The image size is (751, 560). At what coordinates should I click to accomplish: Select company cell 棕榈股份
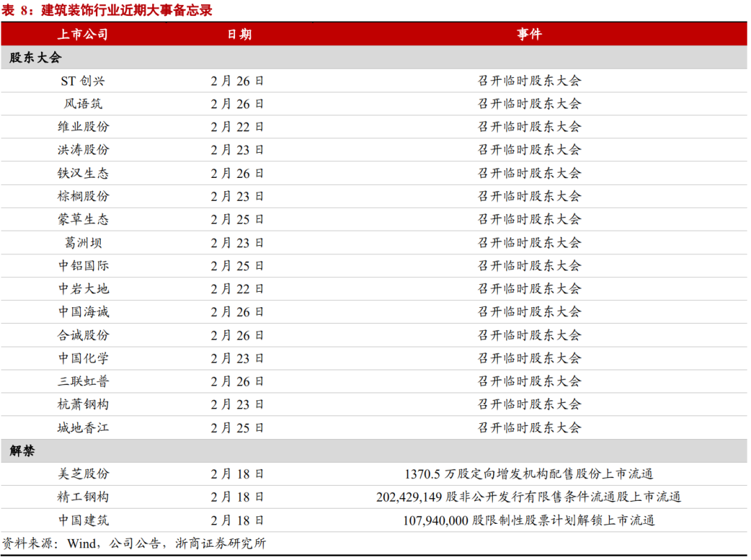tap(83, 196)
